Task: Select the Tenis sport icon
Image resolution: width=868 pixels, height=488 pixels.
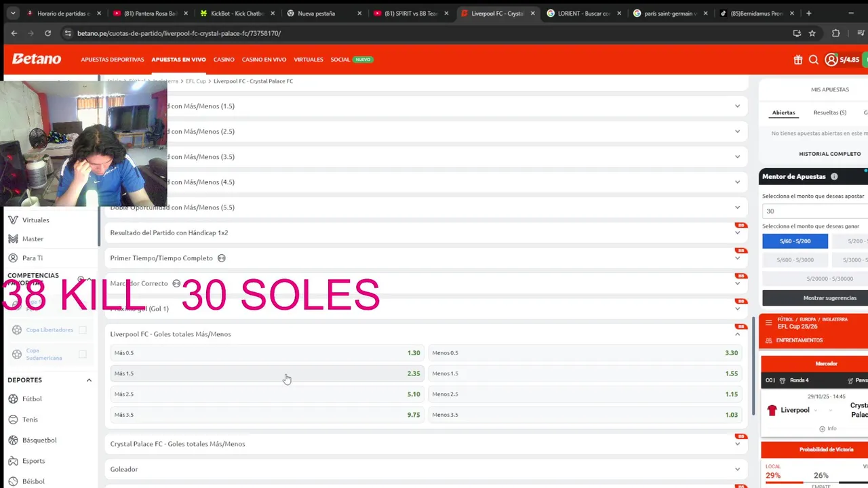Action: pos(14,420)
